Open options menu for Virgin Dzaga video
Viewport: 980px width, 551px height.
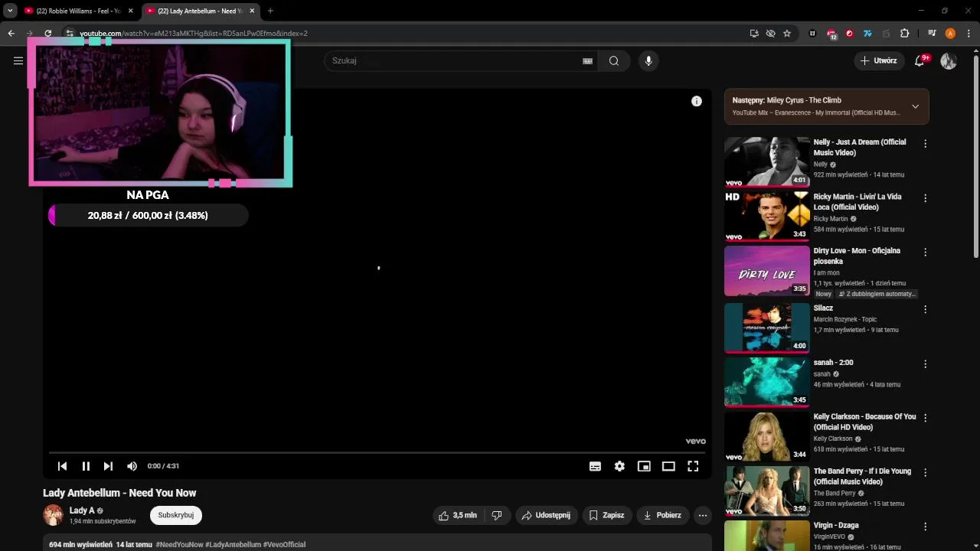coord(925,527)
